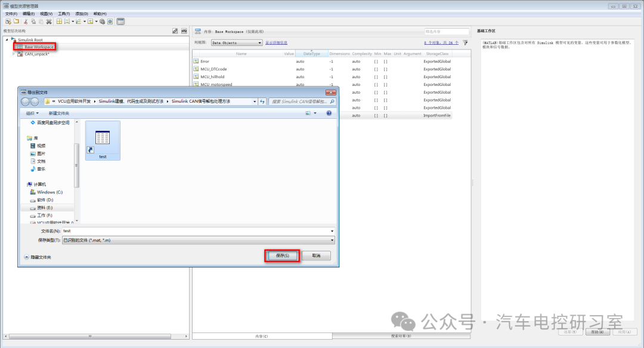
Task: Click the pencil icon above model hierarchy
Action: 175,30
